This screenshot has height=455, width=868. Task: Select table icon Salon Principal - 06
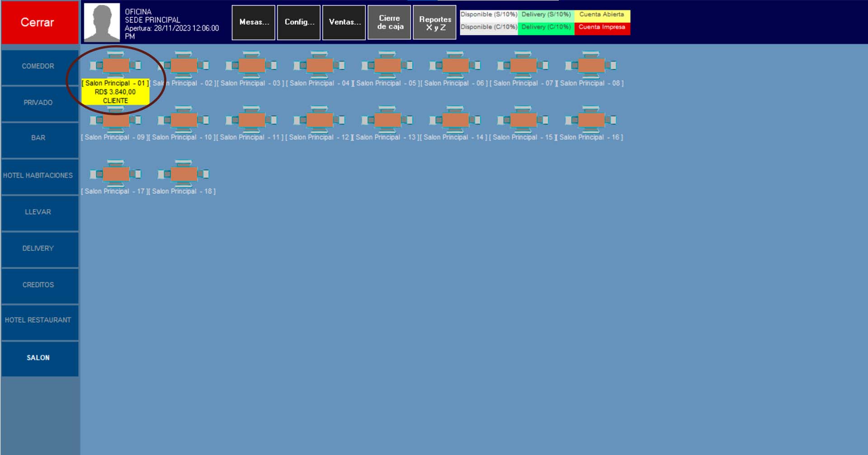(455, 66)
